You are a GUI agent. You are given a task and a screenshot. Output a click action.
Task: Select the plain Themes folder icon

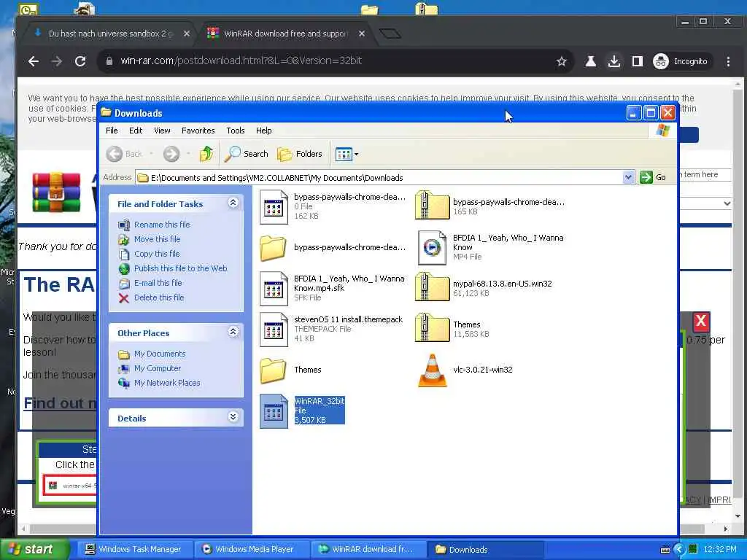[273, 370]
